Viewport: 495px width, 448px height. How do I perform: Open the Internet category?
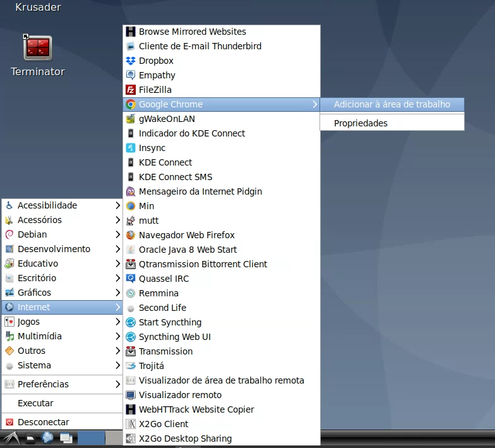tap(62, 307)
